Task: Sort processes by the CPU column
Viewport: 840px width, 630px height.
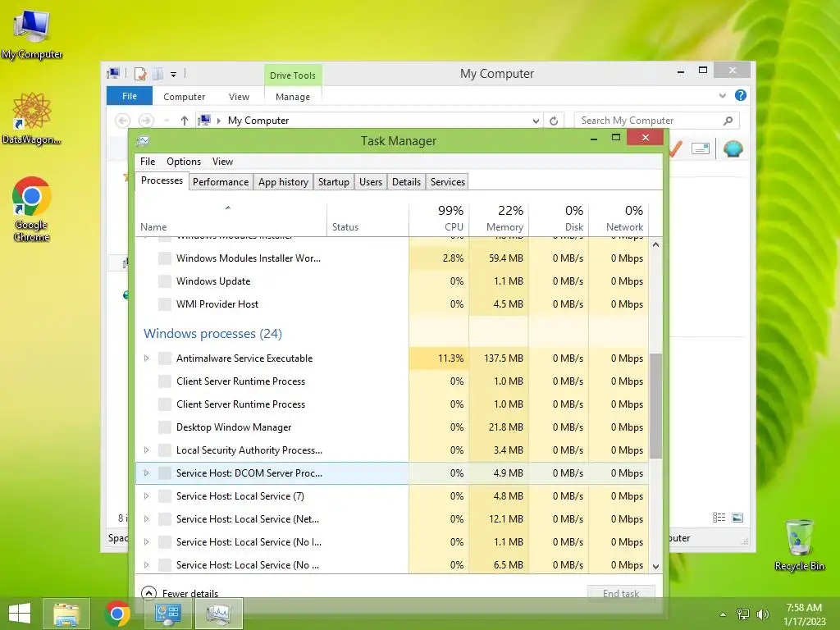Action: [x=439, y=220]
